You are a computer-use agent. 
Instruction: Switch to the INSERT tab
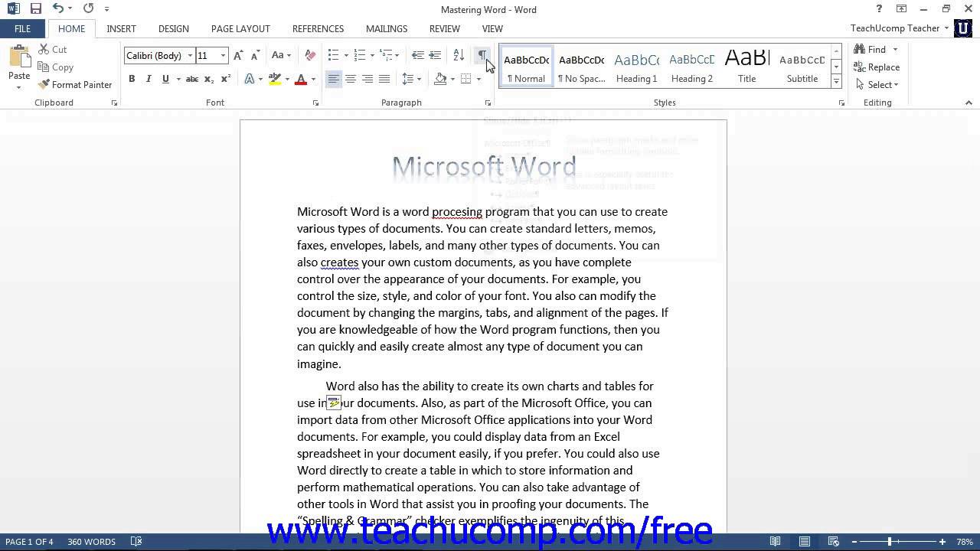[x=121, y=28]
